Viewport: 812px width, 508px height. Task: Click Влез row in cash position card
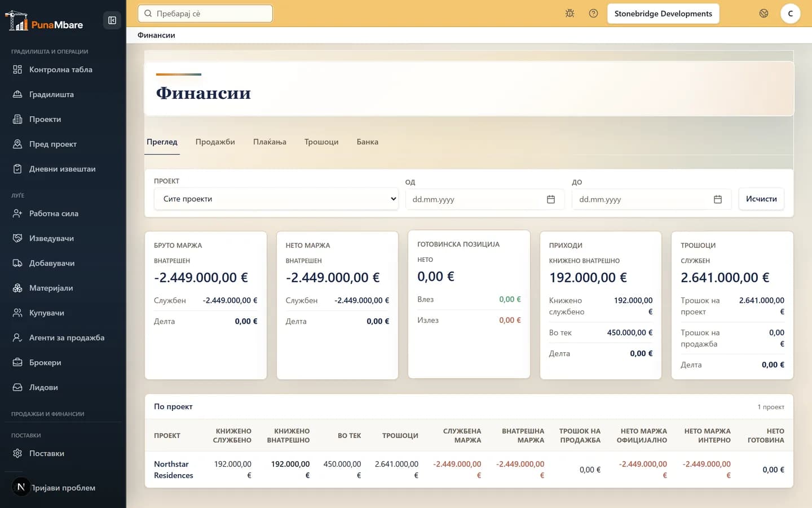tap(469, 299)
